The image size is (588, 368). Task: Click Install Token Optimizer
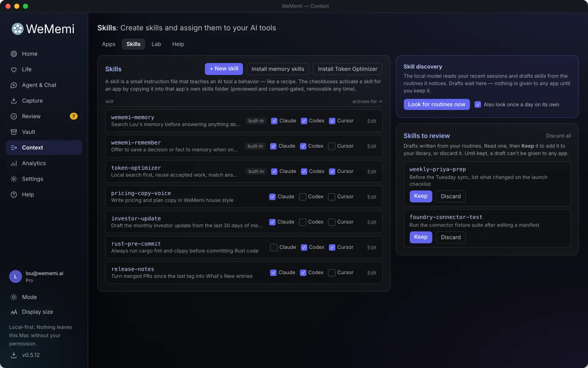(347, 69)
